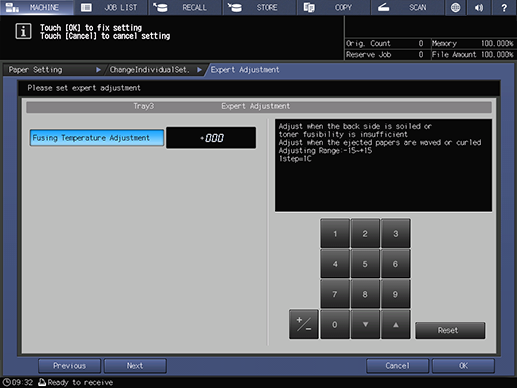Increase value with up arrow key
The width and height of the screenshot is (517, 388).
coord(395,324)
